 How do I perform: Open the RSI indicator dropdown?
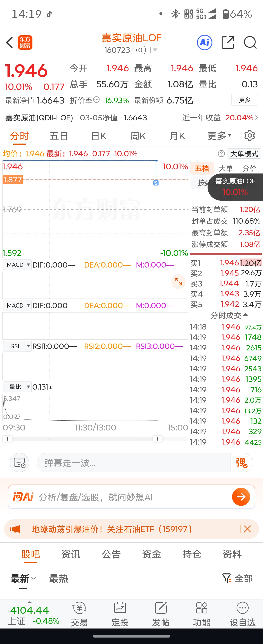click(x=17, y=346)
